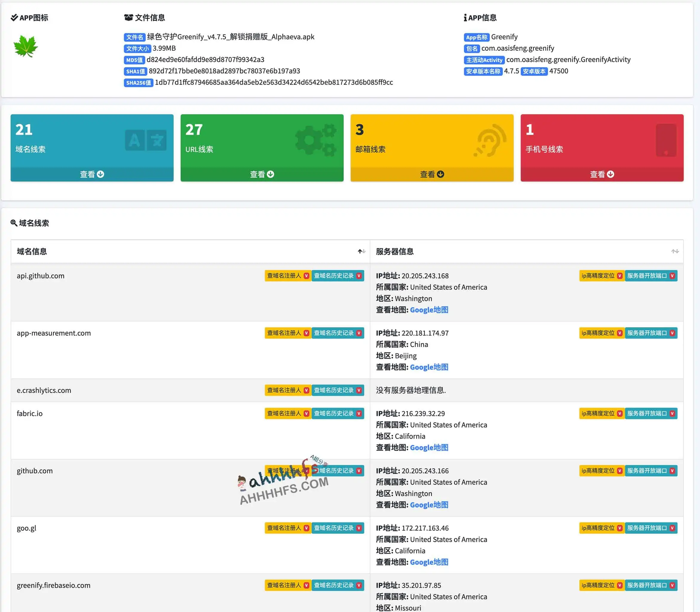Click the magnifier icon beside 域名线索 heading
Screen dimensions: 700x612
[x=14, y=223]
